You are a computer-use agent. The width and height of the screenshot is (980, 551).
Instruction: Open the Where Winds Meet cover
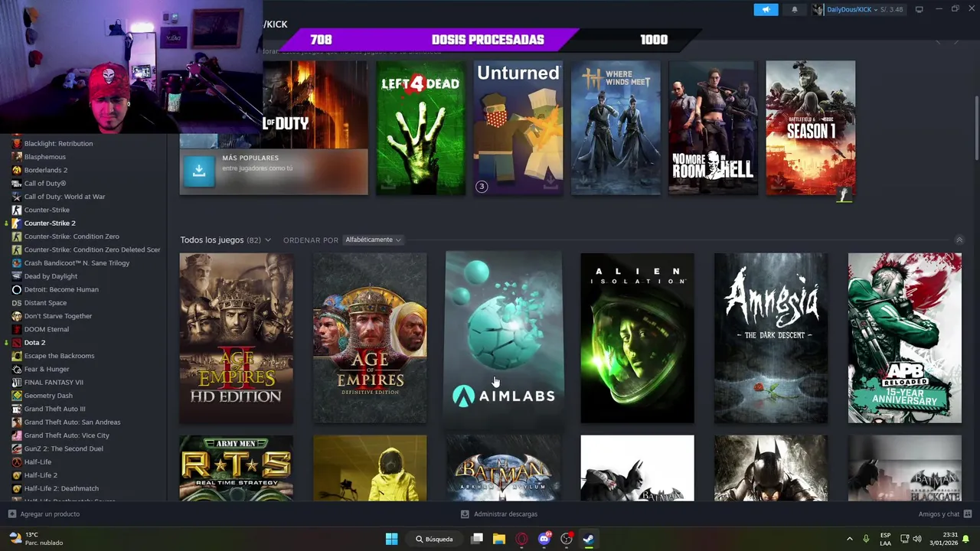[x=616, y=128]
